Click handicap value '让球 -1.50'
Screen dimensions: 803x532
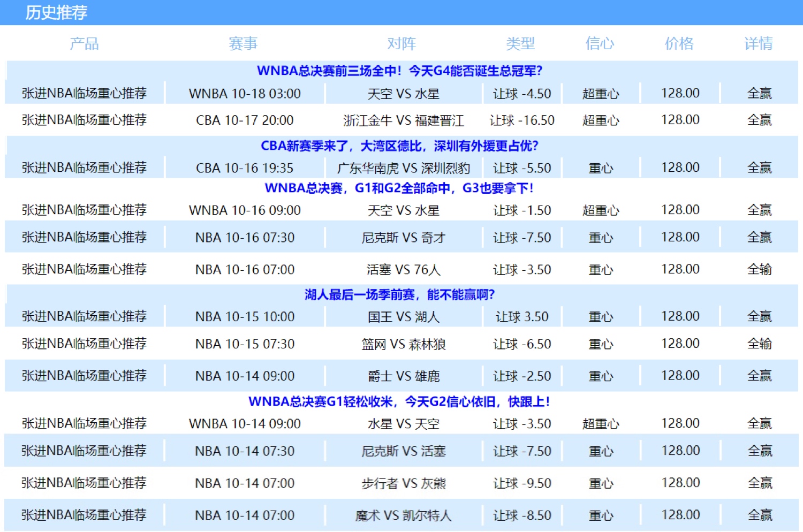(522, 210)
